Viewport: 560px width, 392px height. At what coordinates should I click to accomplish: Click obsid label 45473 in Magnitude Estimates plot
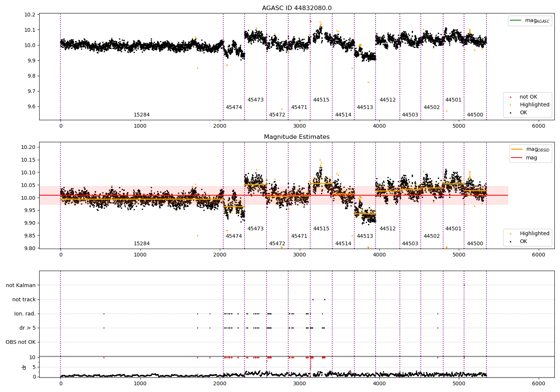click(x=255, y=229)
